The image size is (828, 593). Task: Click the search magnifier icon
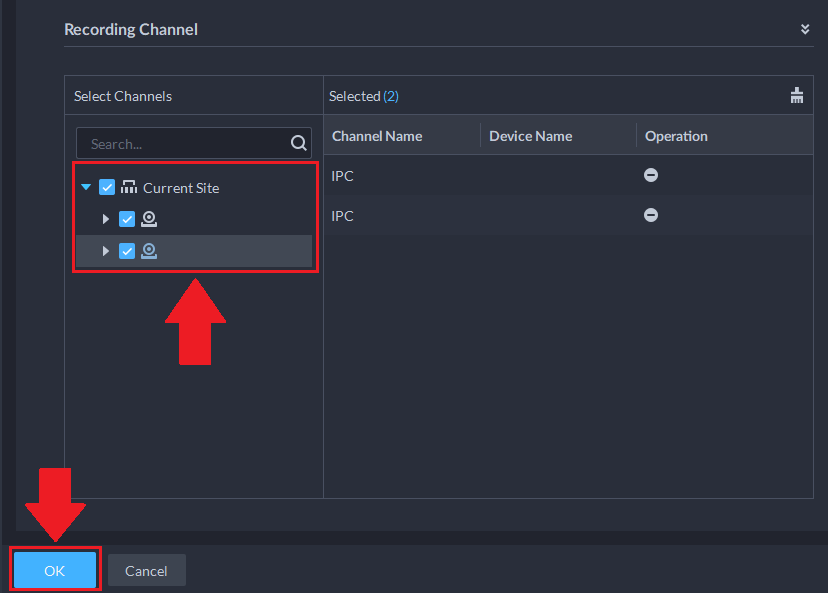tap(298, 143)
